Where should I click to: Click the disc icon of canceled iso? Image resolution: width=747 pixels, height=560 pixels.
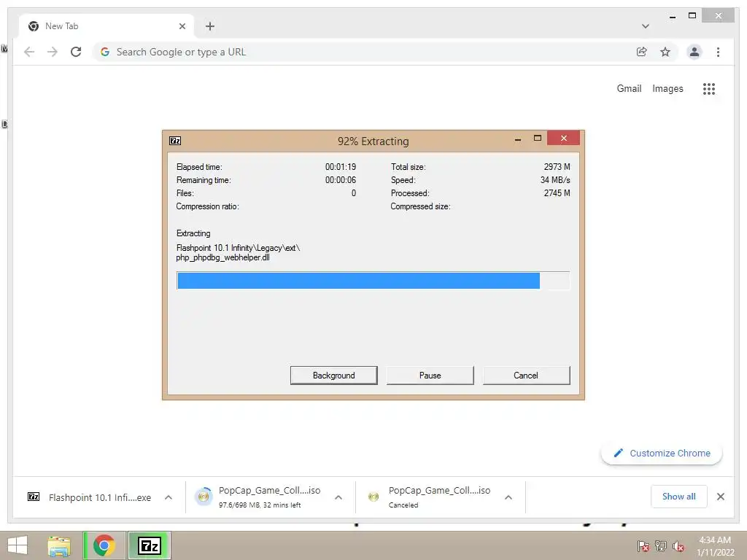point(373,497)
